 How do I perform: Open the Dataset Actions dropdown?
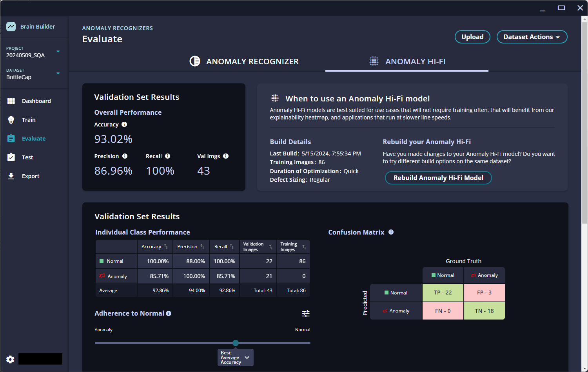pyautogui.click(x=532, y=37)
